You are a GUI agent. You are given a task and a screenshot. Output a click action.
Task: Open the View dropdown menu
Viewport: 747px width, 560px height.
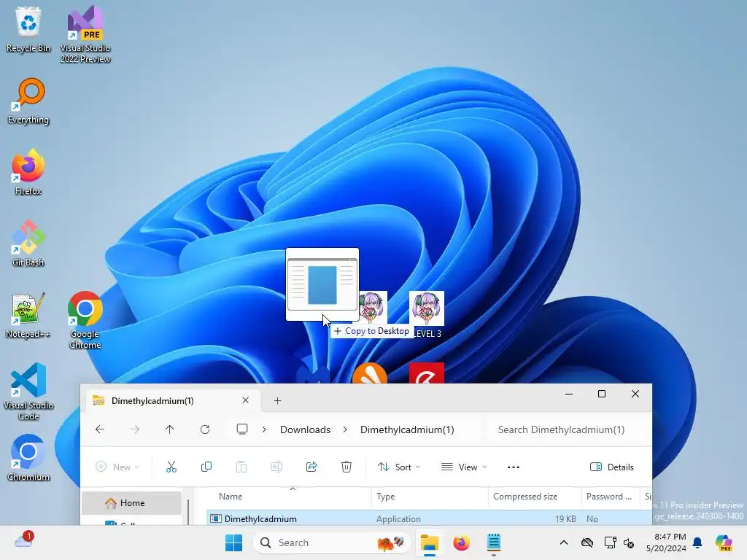pos(465,467)
